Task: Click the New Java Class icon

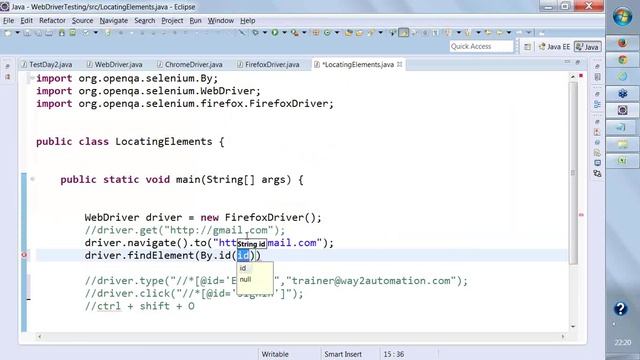Action: click(327, 33)
